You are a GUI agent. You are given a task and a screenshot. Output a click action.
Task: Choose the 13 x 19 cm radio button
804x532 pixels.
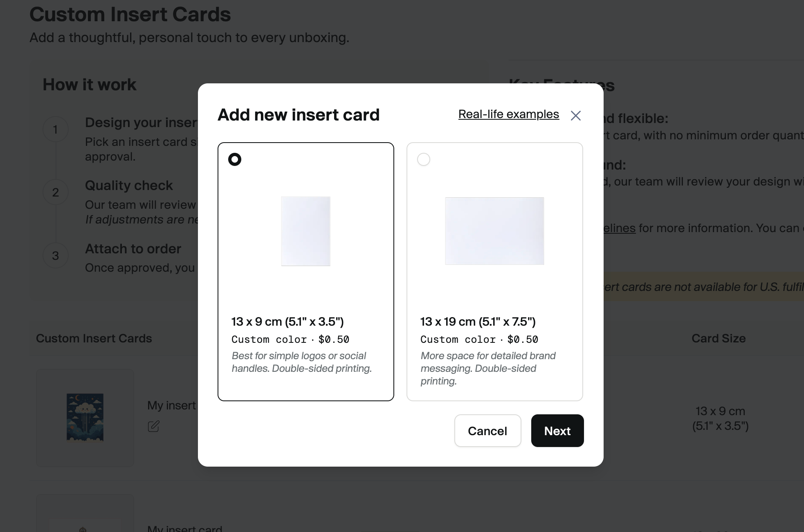point(424,159)
